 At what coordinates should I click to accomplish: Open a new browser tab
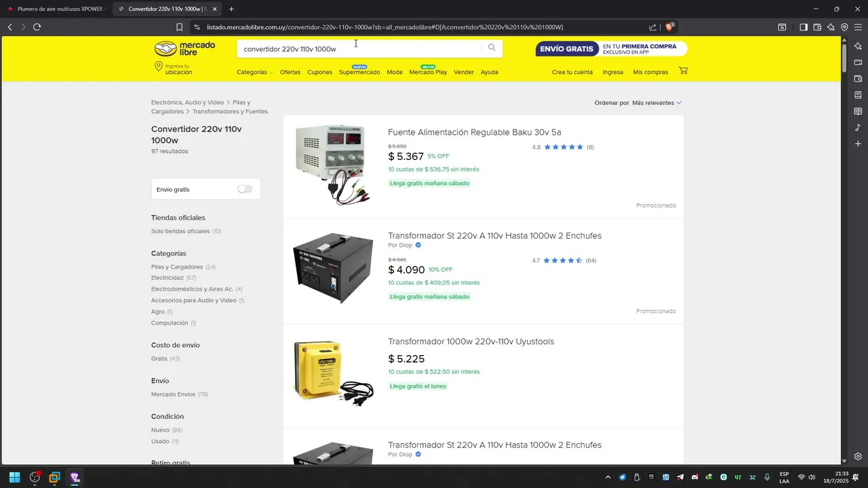pyautogui.click(x=231, y=9)
